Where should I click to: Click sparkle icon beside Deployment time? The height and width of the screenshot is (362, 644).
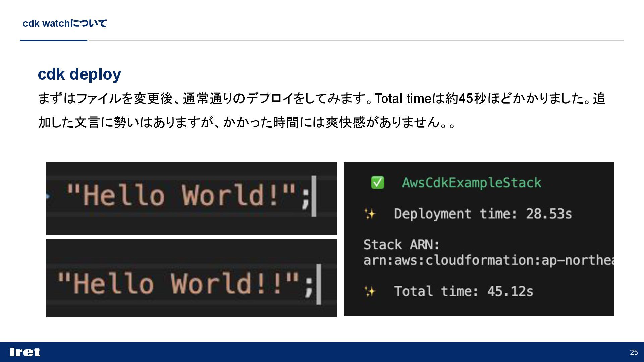[x=370, y=214]
